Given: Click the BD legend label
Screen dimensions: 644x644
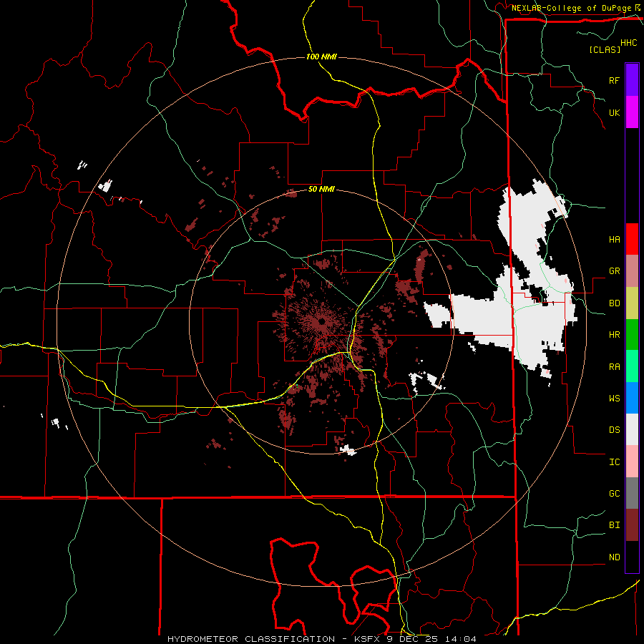Looking at the screenshot, I should tap(614, 303).
